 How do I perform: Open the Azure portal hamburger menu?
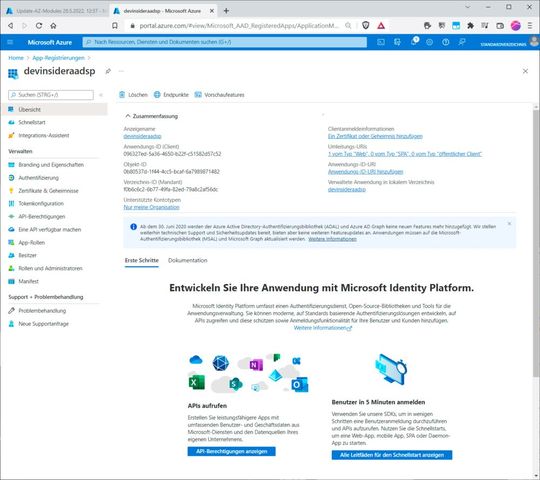10,42
